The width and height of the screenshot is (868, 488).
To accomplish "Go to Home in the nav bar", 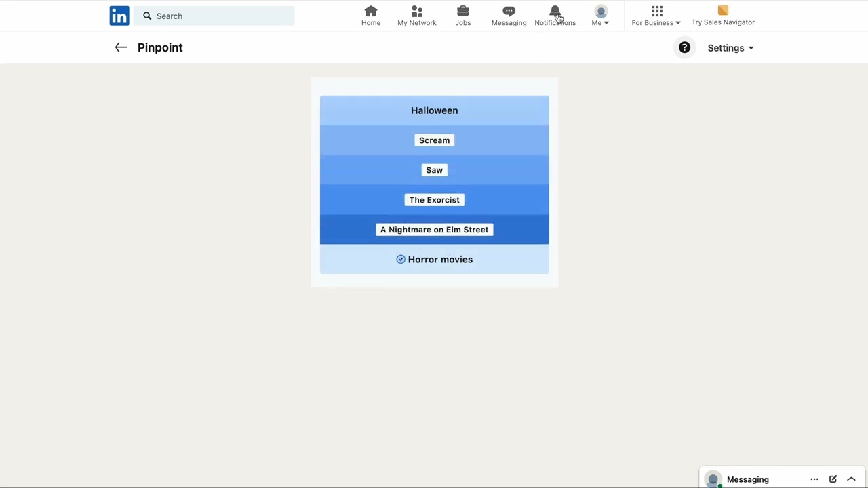I will click(x=371, y=16).
